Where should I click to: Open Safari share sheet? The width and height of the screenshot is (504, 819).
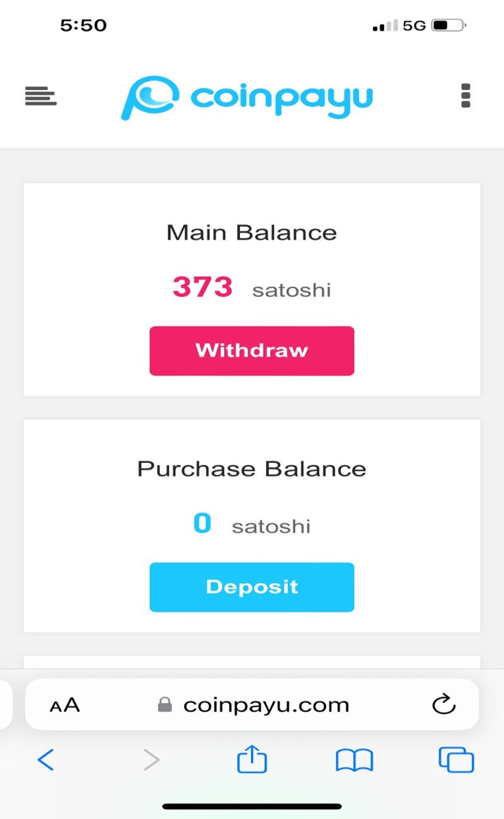tap(252, 759)
